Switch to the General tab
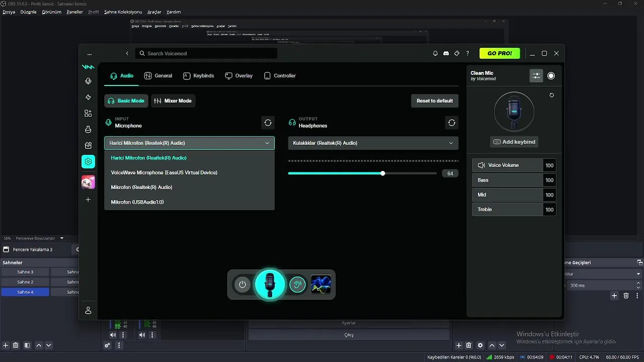644x362 pixels. pos(158,76)
